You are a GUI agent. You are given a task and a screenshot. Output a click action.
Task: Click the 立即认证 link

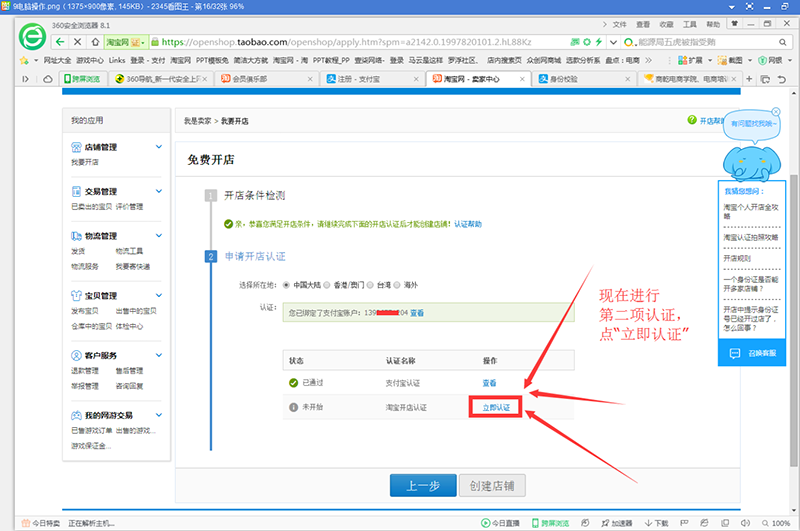496,407
